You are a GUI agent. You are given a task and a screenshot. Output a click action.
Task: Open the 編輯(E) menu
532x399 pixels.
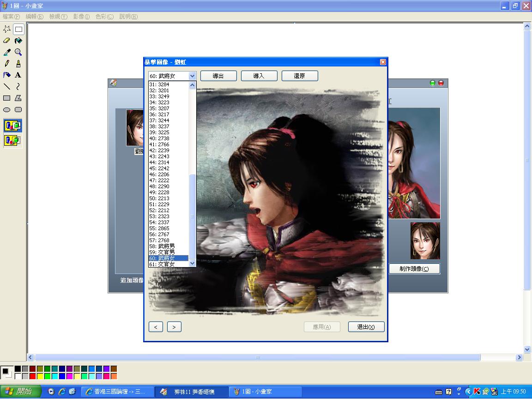(35, 17)
